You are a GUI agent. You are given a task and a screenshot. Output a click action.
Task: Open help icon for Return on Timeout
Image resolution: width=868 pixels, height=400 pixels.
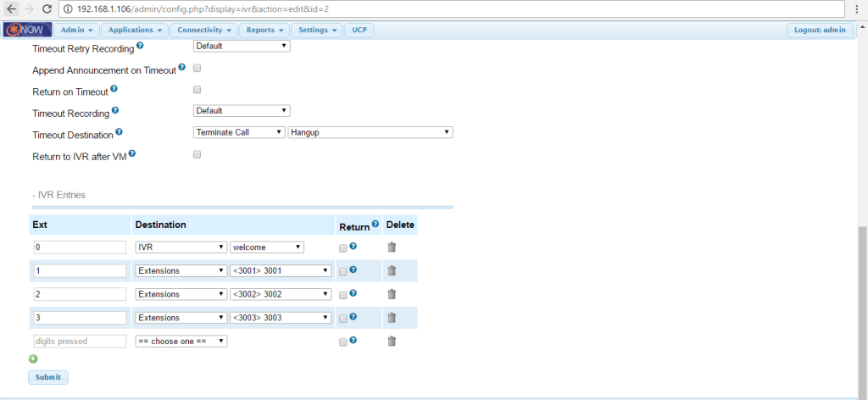point(114,88)
